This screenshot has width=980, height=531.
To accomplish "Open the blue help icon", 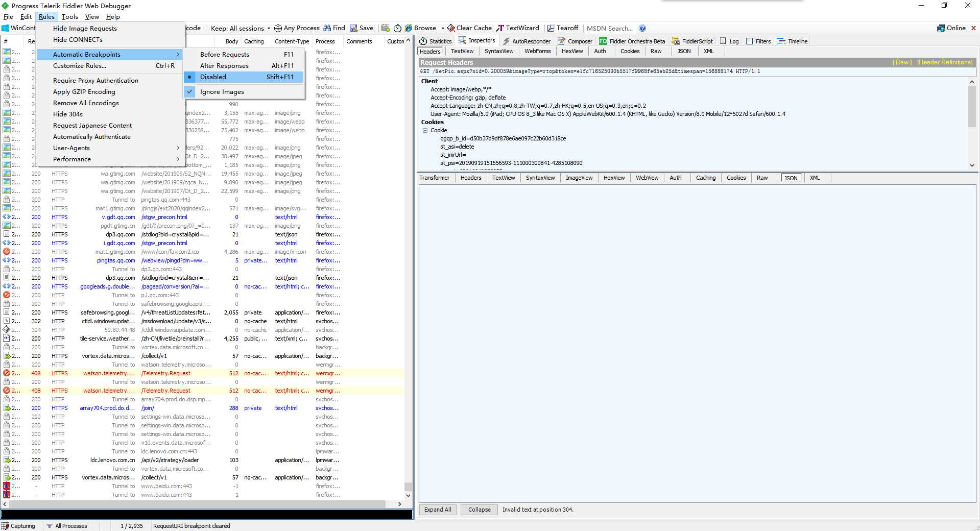I will point(642,28).
